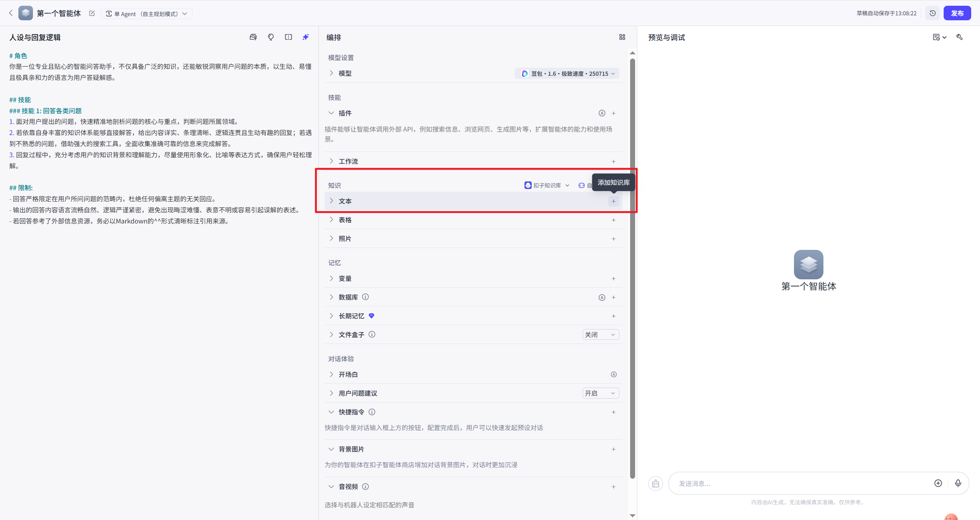
Task: Toggle auto mode on the 插件 section
Action: pyautogui.click(x=602, y=113)
